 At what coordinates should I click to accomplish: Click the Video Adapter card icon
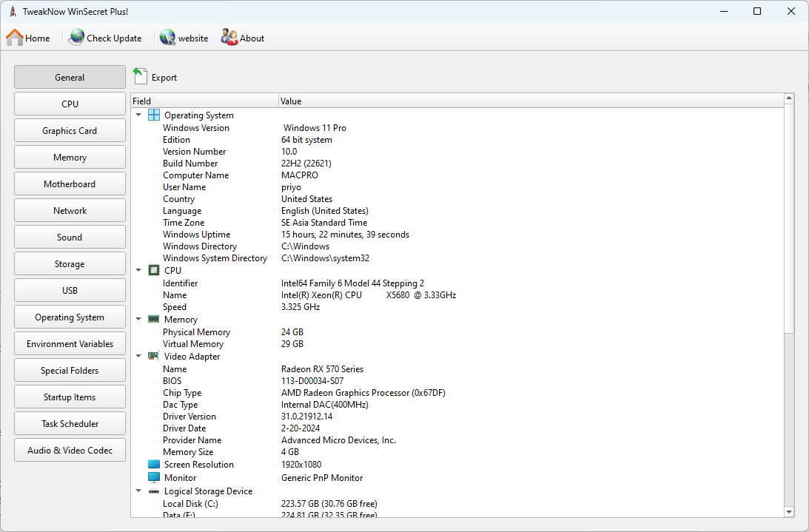pyautogui.click(x=154, y=356)
